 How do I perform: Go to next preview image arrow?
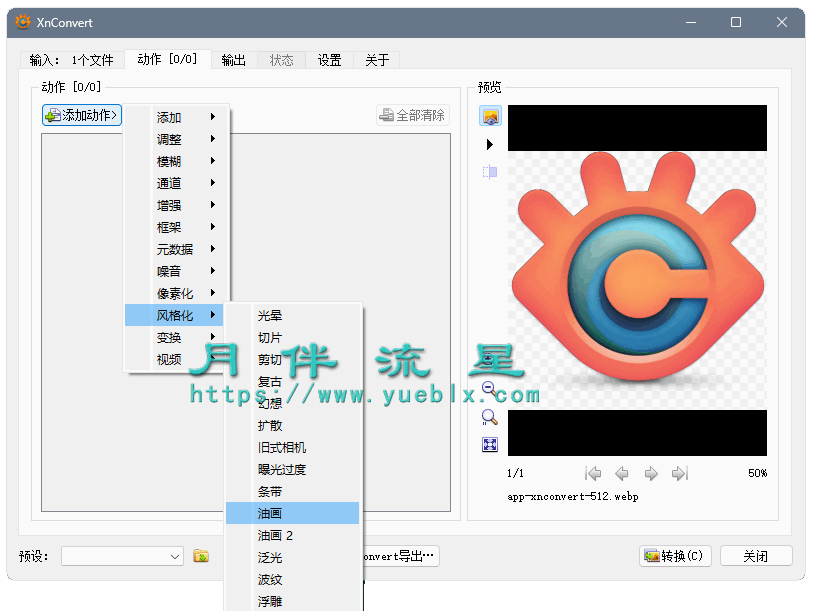point(651,473)
